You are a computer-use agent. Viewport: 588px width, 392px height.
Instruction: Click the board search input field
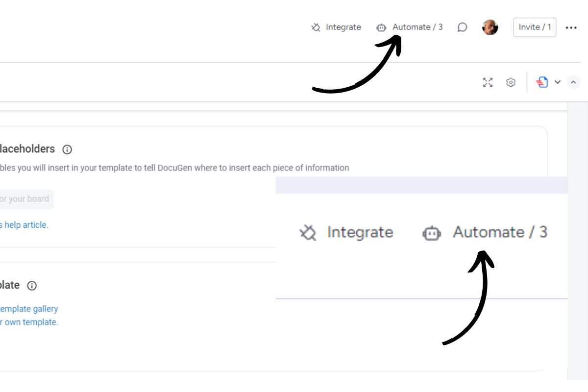[x=24, y=199]
